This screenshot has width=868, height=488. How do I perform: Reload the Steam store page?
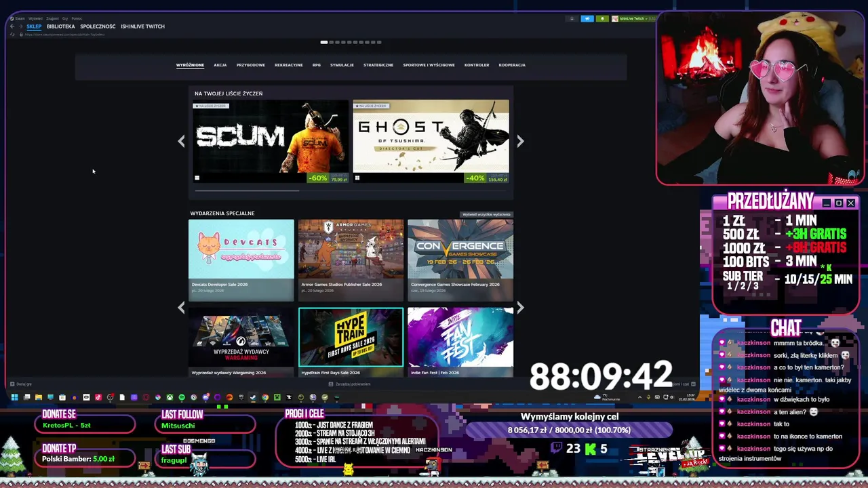point(12,35)
